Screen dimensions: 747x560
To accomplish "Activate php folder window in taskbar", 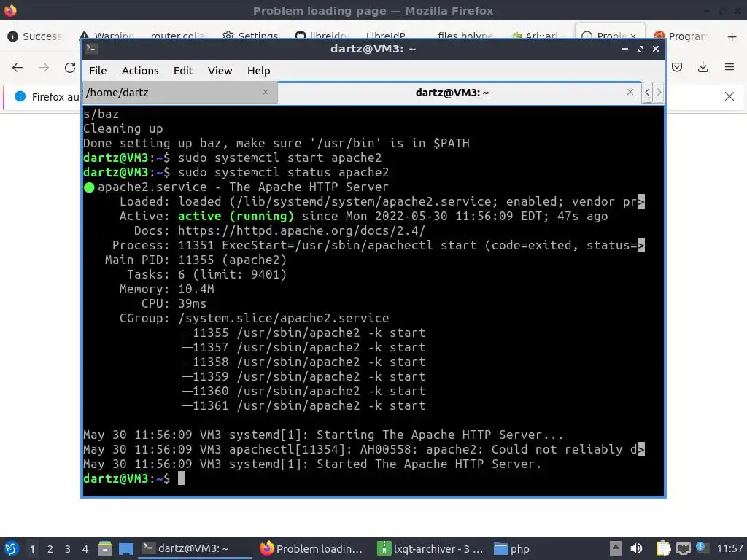I will point(512,548).
